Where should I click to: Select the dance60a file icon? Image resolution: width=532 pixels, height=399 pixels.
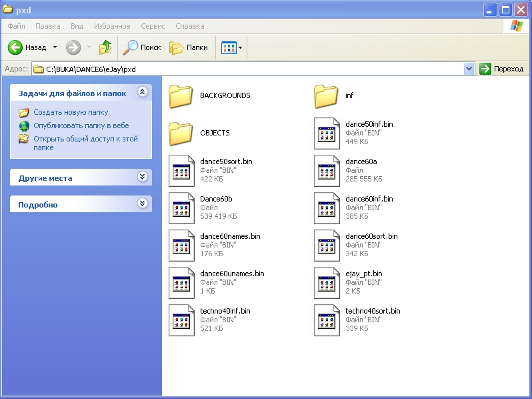point(327,171)
